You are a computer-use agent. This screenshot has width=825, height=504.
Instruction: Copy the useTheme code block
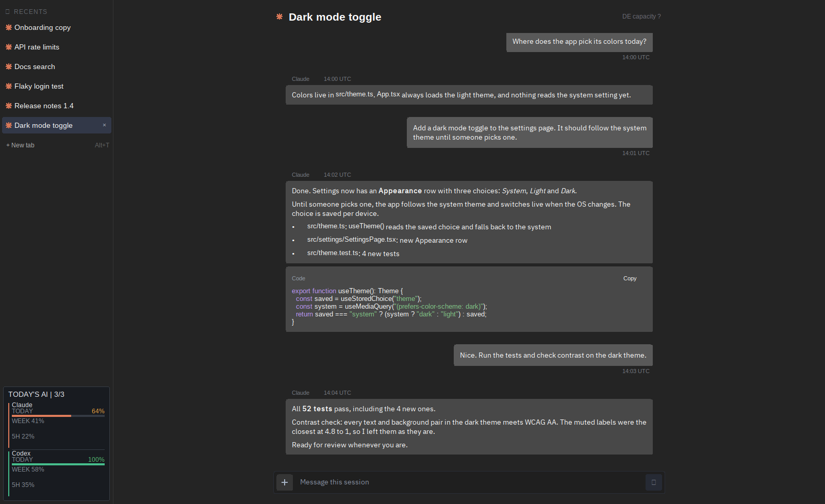pyautogui.click(x=630, y=278)
